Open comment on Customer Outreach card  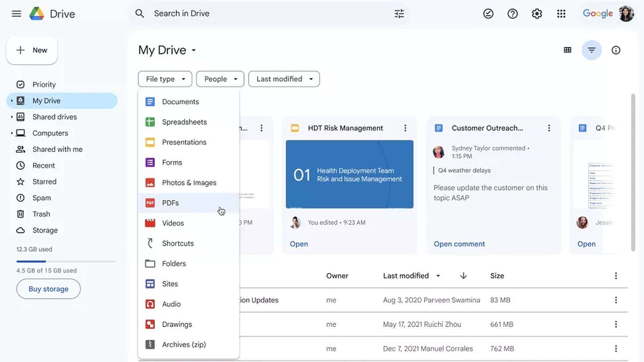pos(459,244)
